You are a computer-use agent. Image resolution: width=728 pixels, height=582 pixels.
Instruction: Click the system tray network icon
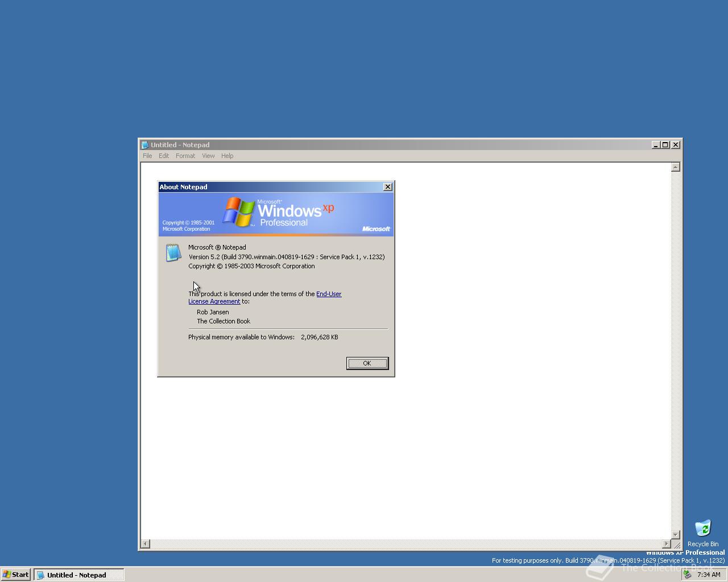(688, 575)
